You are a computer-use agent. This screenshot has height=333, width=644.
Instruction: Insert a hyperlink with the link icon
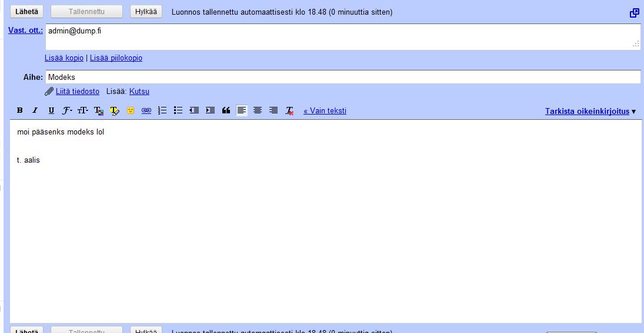point(146,110)
